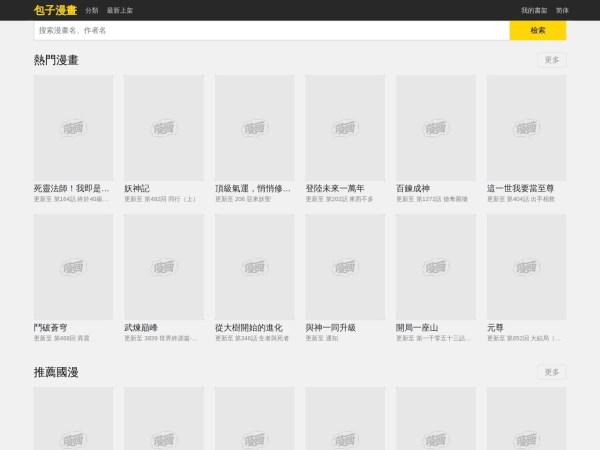The width and height of the screenshot is (600, 450).
Task: Switch language to 简体
Action: pos(562,10)
